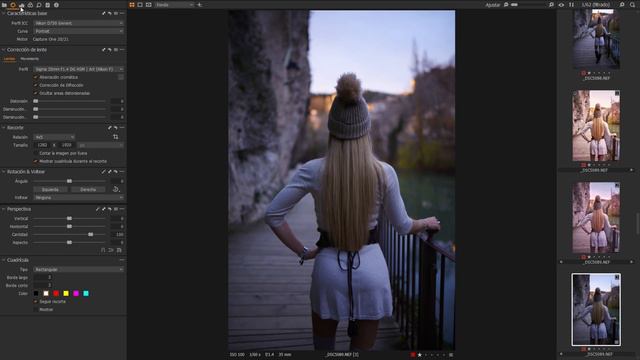Open the Fondo layer dropdown in toolbar
This screenshot has width=640, height=360.
click(175, 5)
